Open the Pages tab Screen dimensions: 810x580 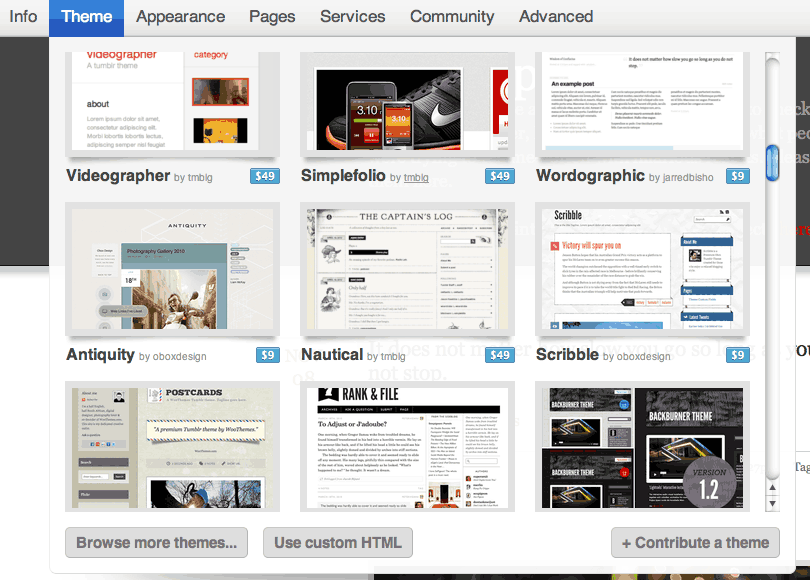(272, 17)
